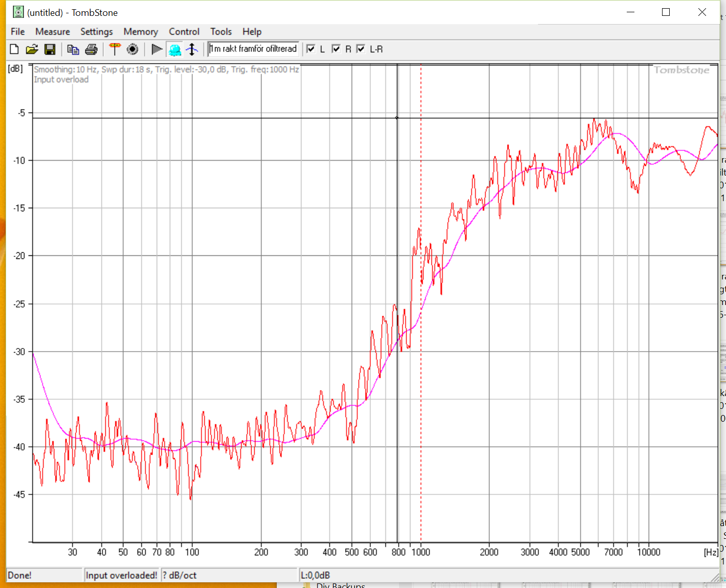726x588 pixels.
Task: Click the New file icon
Action: pyautogui.click(x=14, y=49)
